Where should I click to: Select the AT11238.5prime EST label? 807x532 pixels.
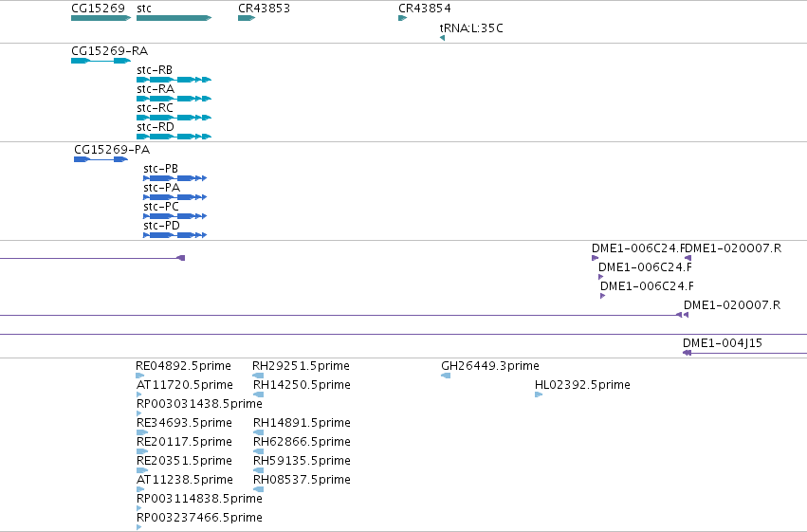click(x=185, y=480)
